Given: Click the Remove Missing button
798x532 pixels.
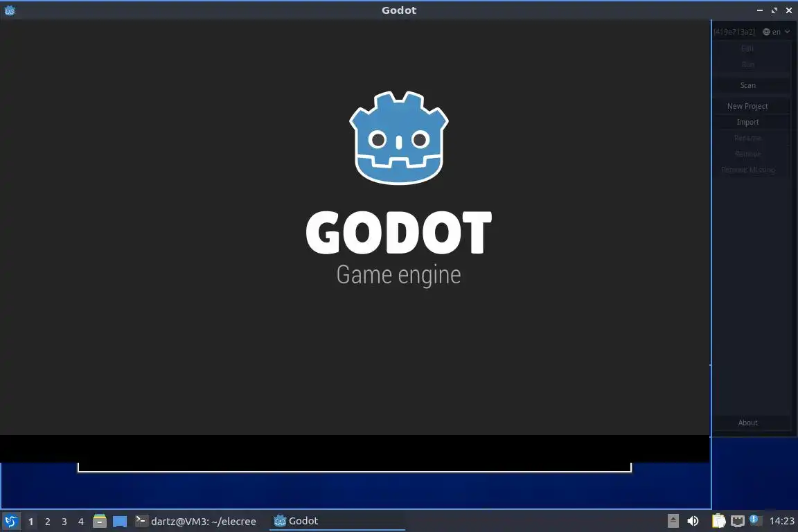Looking at the screenshot, I should click(x=747, y=170).
